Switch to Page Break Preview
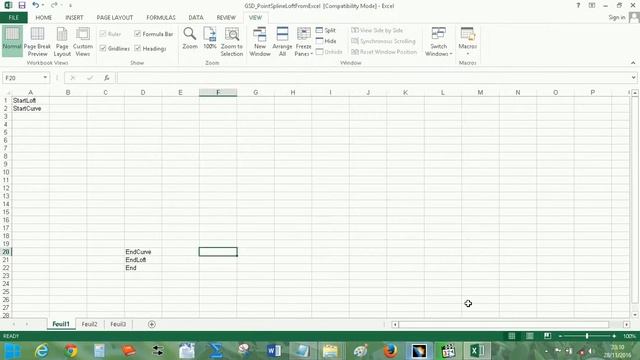 [x=37, y=41]
